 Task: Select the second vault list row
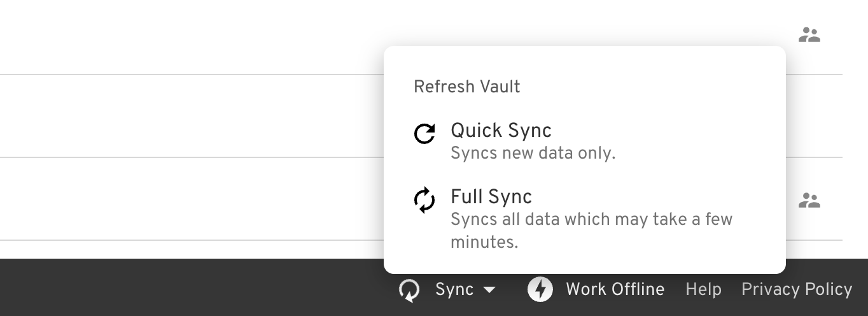click(191, 116)
